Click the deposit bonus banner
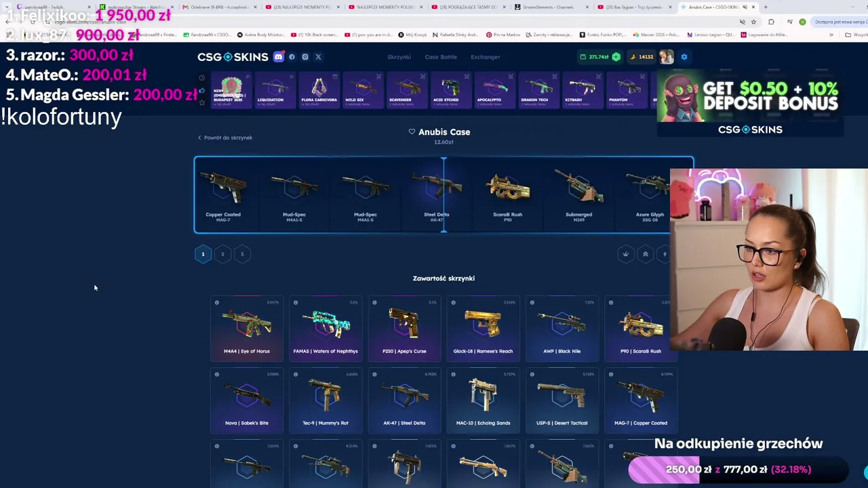The image size is (868, 488). (x=750, y=103)
